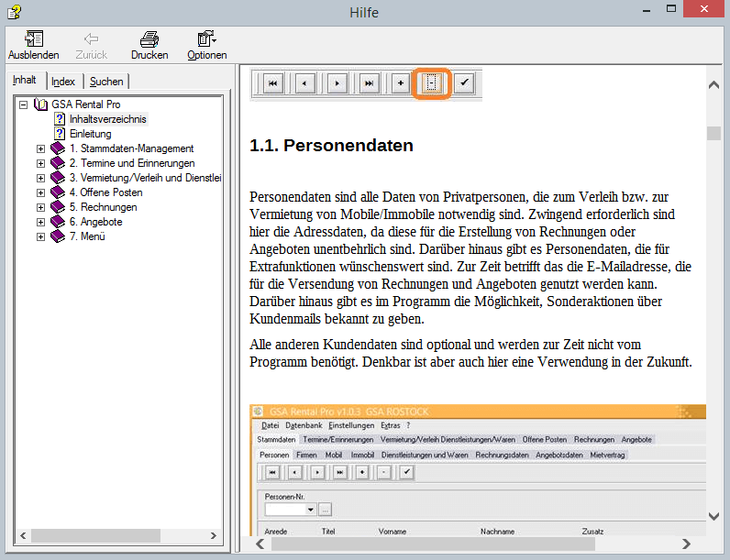Click the Drucken printer icon
Image resolution: width=730 pixels, height=560 pixels.
click(149, 39)
